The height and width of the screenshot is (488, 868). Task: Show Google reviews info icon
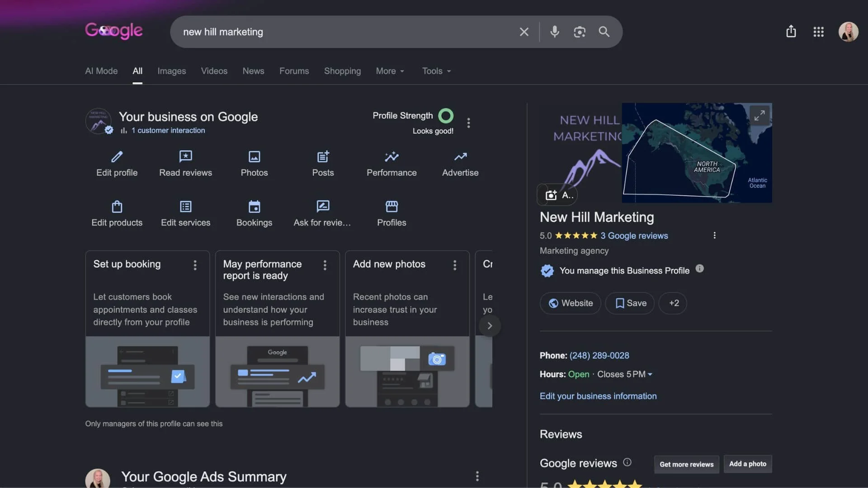627,462
